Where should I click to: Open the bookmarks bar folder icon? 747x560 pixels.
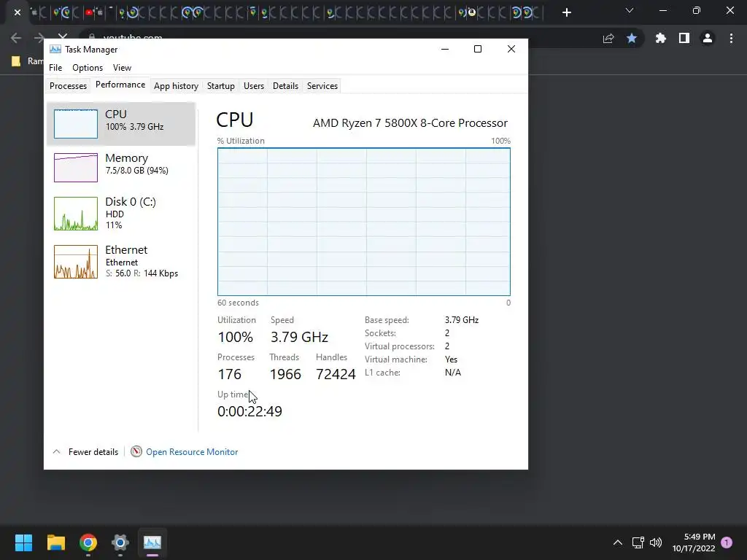pyautogui.click(x=16, y=61)
